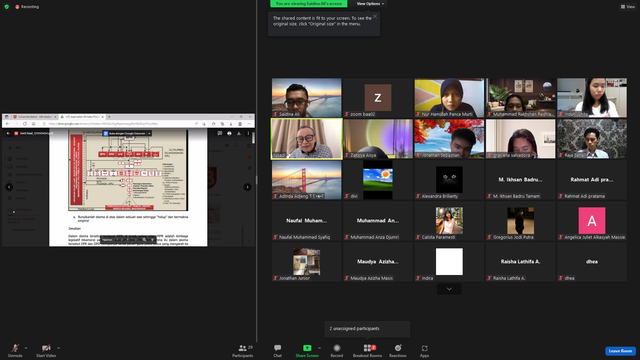This screenshot has width=640, height=360.
Task: Select the highlighted active speaker's video tile
Action: tap(307, 139)
